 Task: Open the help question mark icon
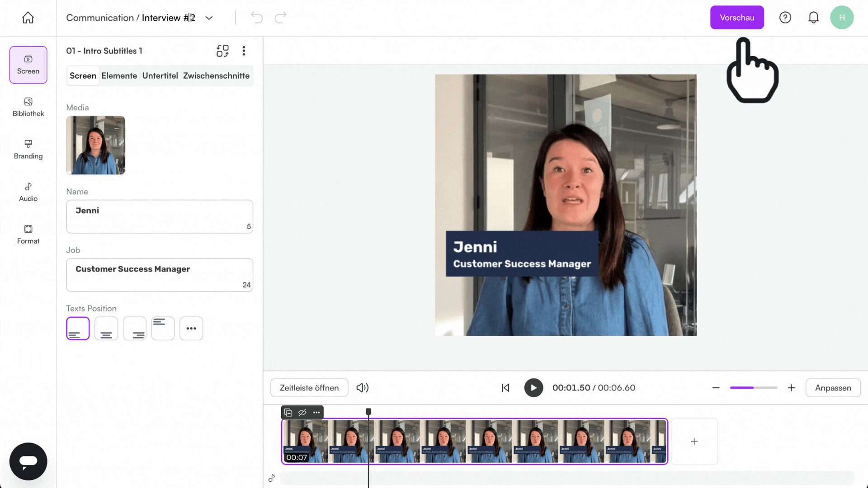tap(785, 18)
